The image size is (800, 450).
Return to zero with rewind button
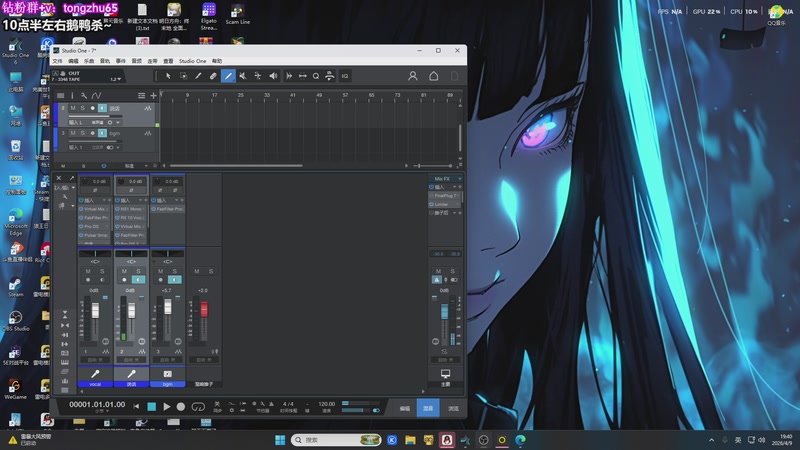136,407
